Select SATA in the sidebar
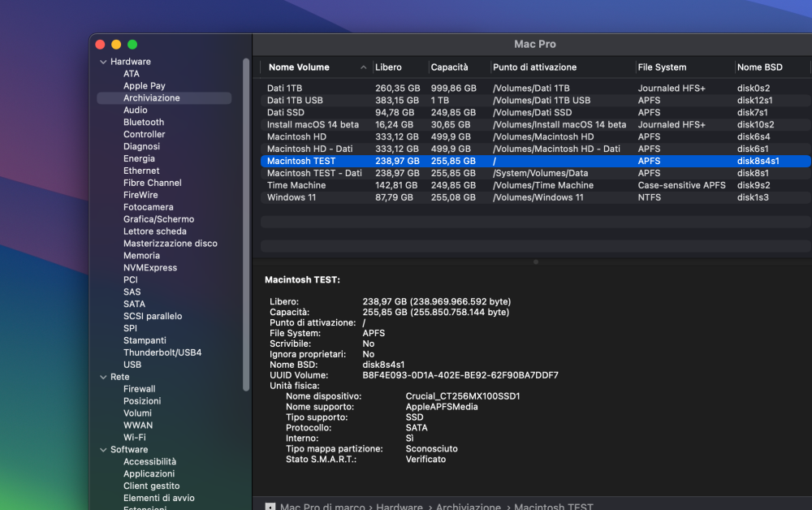This screenshot has height=510, width=812. [134, 304]
